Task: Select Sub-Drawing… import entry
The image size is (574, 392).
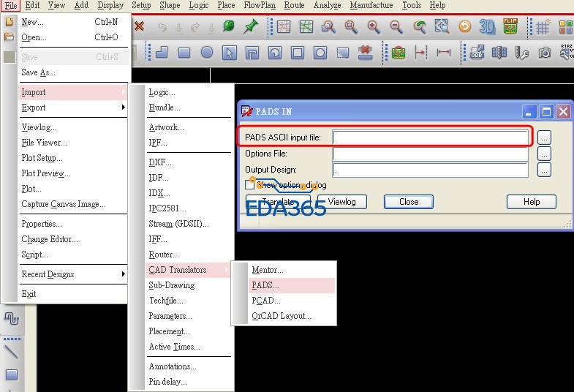Action: (x=171, y=285)
